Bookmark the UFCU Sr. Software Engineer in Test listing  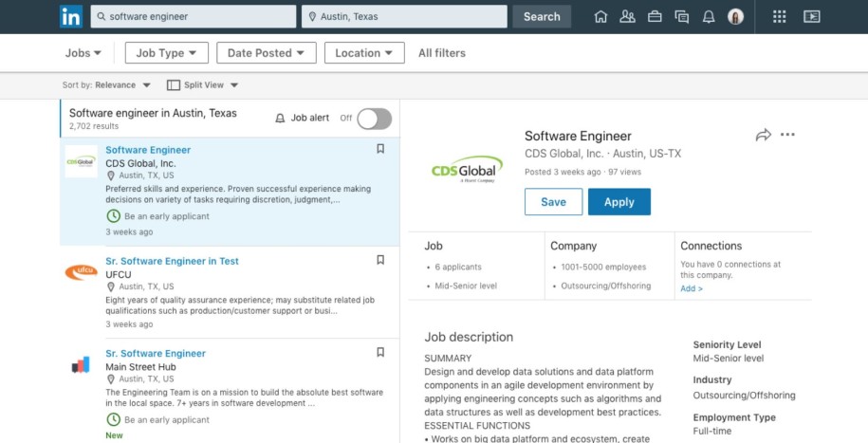tap(380, 260)
